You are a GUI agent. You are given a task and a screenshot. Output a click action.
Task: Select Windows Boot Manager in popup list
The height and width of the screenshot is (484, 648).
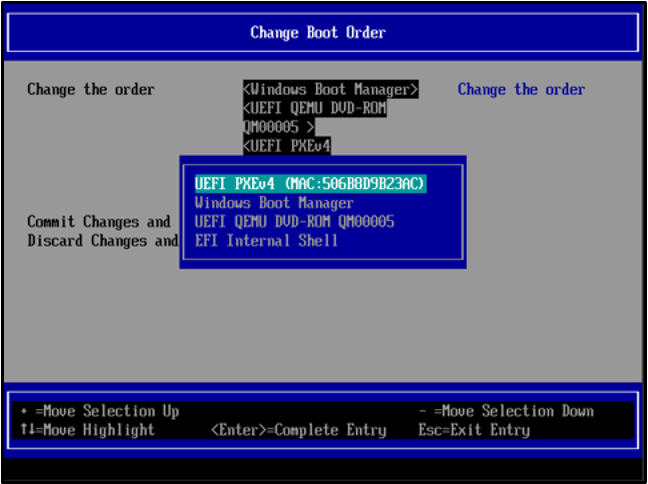click(274, 203)
